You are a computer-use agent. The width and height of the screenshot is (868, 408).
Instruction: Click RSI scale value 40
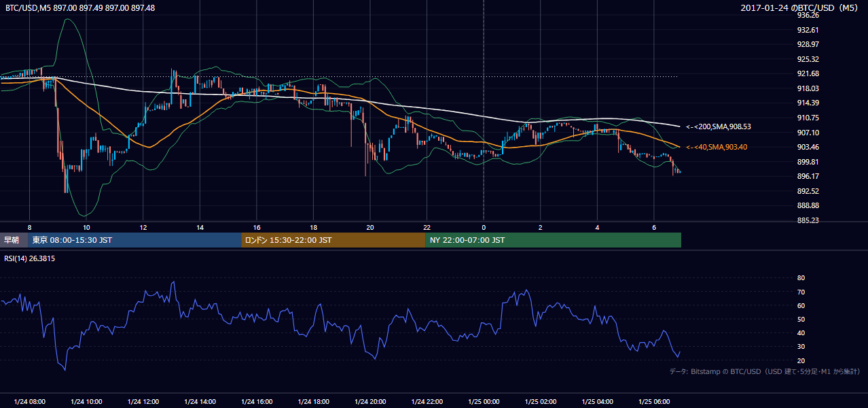click(801, 333)
